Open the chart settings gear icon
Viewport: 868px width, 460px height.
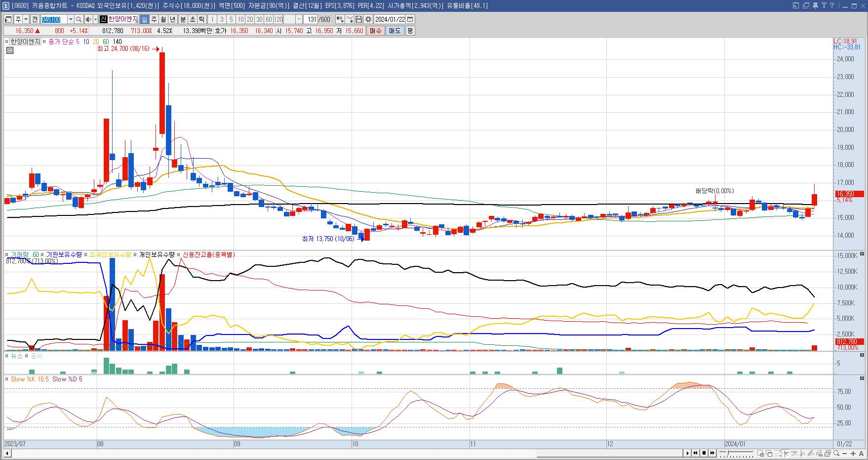tap(368, 19)
